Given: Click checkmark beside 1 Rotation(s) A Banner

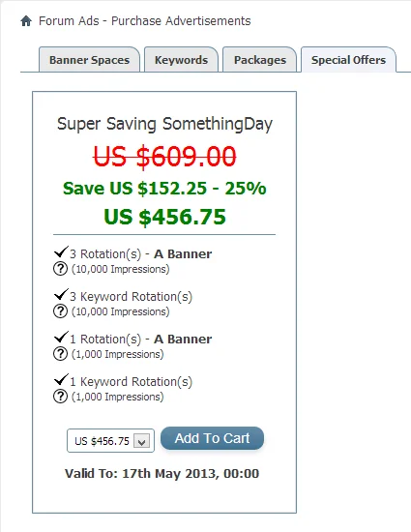Looking at the screenshot, I should (61, 338).
